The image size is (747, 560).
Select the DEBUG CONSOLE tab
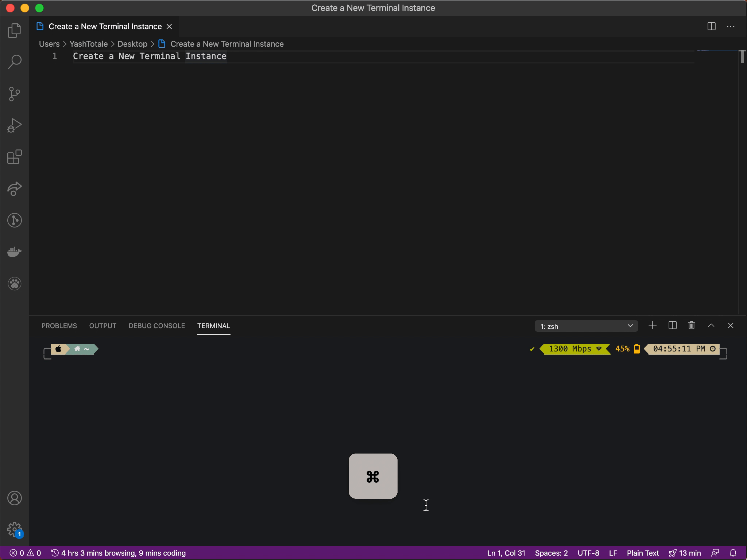pyautogui.click(x=156, y=325)
